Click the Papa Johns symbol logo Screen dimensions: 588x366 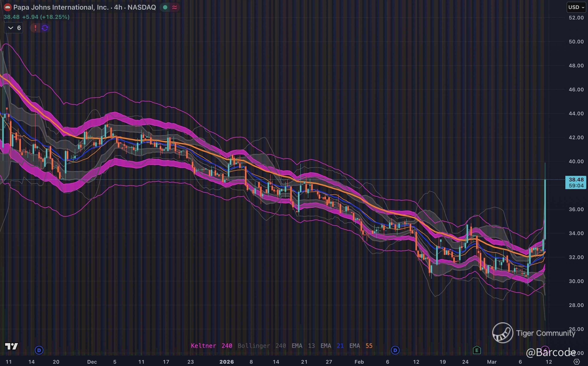point(8,7)
